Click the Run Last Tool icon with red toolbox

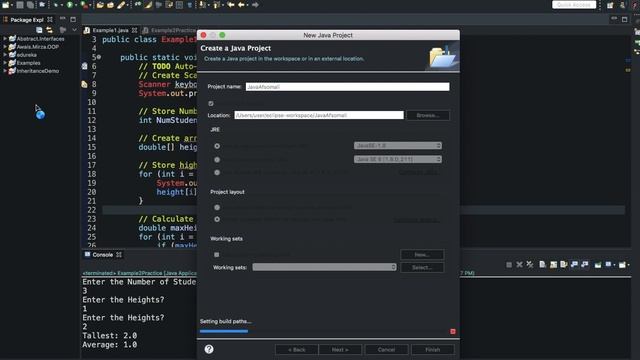point(84,5)
